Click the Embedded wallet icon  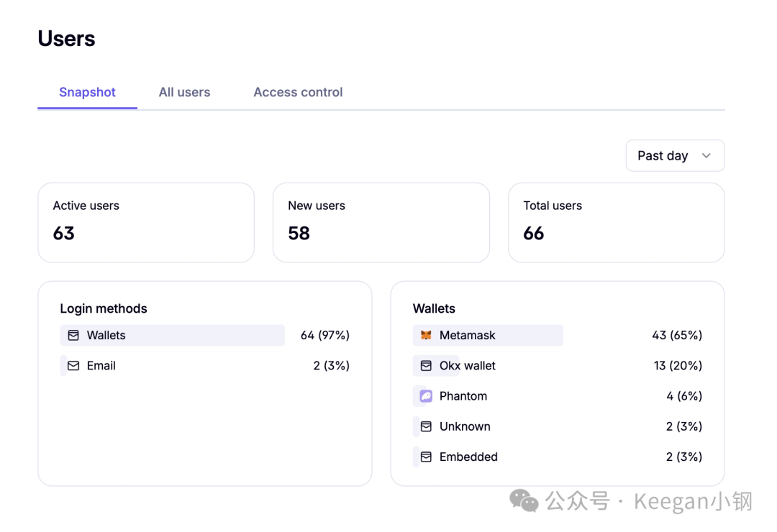[x=426, y=457]
